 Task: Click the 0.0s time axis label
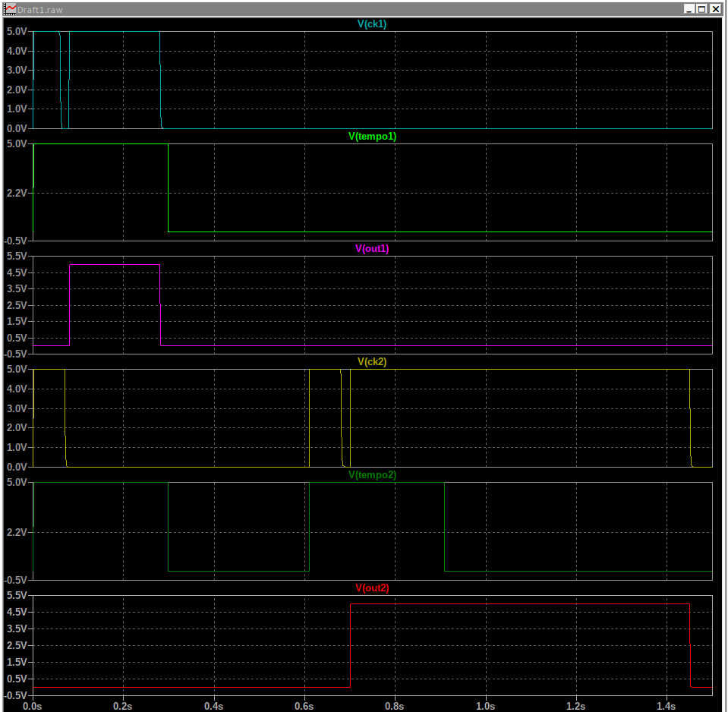(x=33, y=706)
